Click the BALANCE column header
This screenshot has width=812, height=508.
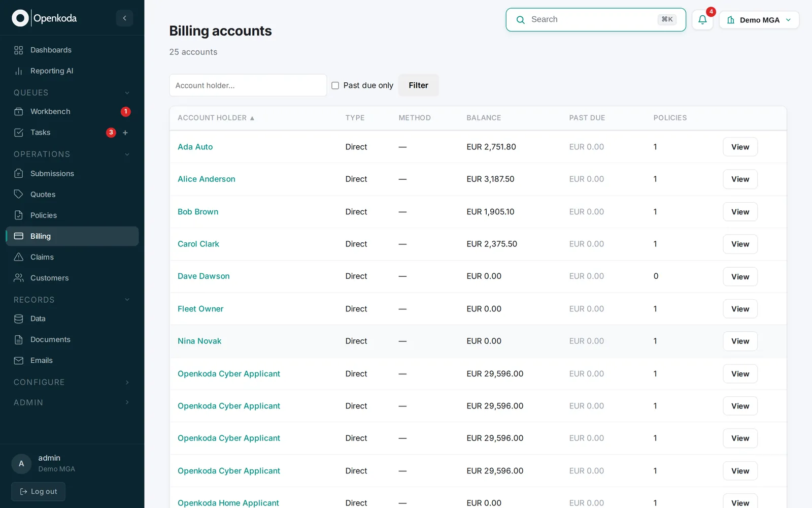point(484,118)
